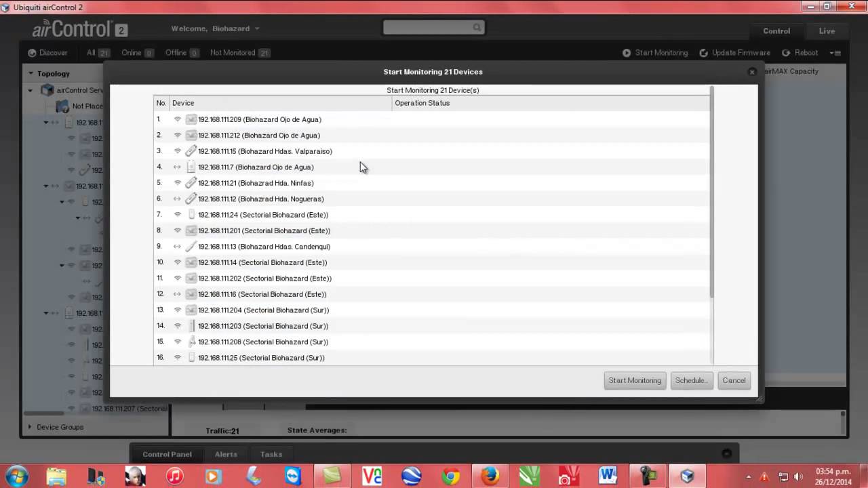The height and width of the screenshot is (488, 868).
Task: Click the Not Placed icon in the tree
Action: [62, 106]
